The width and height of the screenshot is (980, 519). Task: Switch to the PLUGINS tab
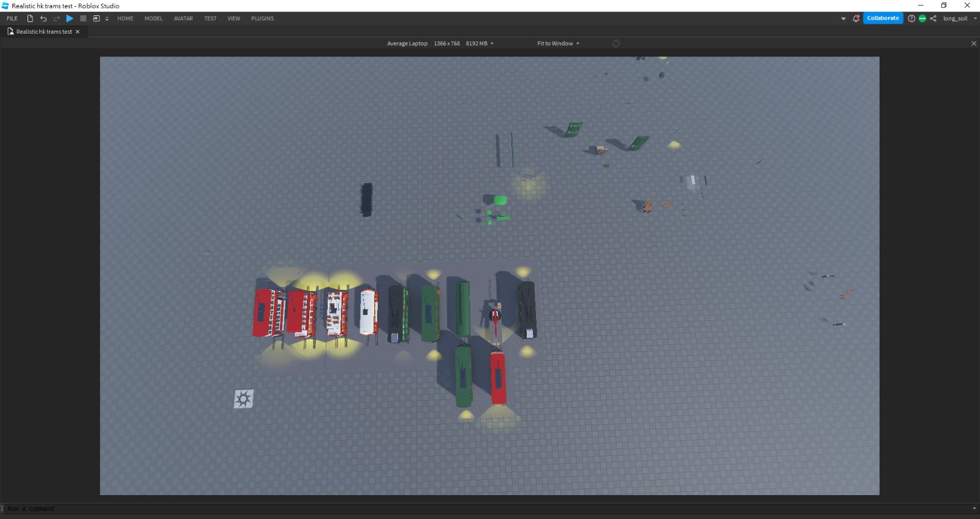tap(262, 18)
